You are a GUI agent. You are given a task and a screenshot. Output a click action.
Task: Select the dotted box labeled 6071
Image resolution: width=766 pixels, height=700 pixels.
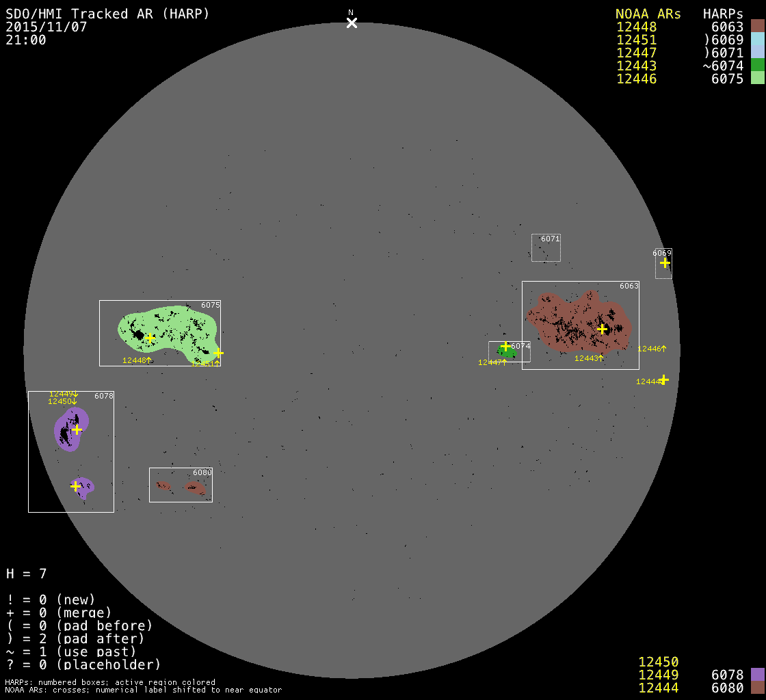(546, 248)
